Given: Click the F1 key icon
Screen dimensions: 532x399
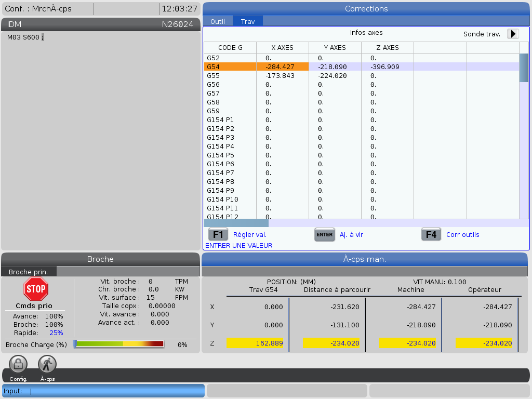Looking at the screenshot, I should click(x=218, y=234).
